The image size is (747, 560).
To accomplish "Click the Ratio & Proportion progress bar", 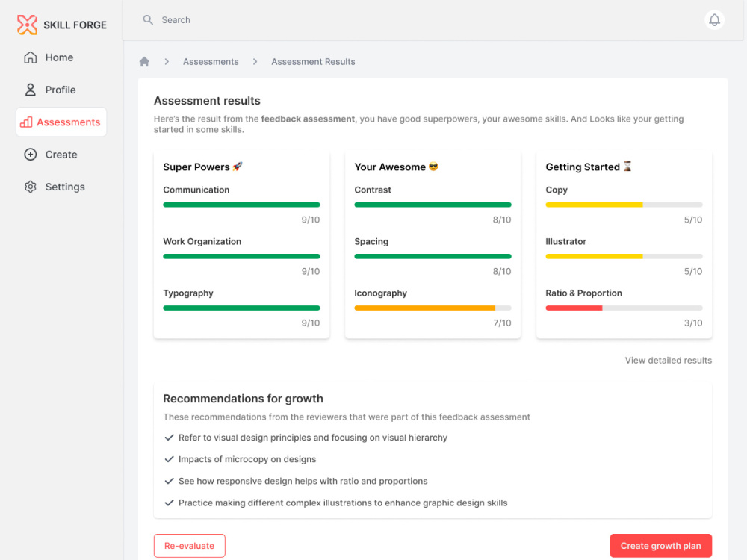I will [x=624, y=308].
